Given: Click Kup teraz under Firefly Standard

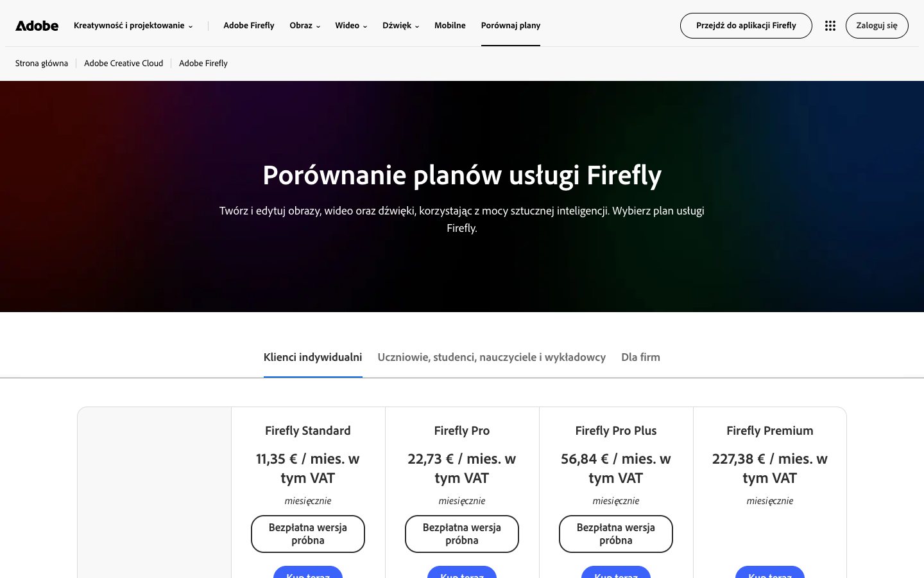Looking at the screenshot, I should click(308, 573).
